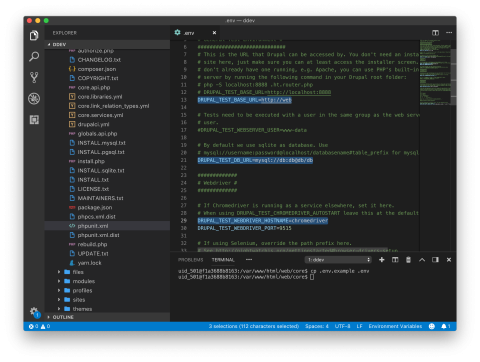Viewport: 480px width, 362px height.
Task: Open the Extensions view
Action: [34, 120]
